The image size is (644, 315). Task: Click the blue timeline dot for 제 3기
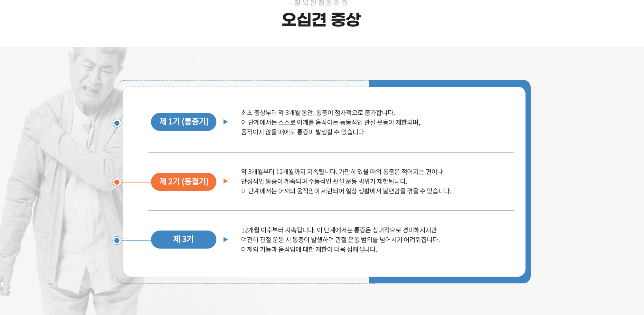[117, 240]
